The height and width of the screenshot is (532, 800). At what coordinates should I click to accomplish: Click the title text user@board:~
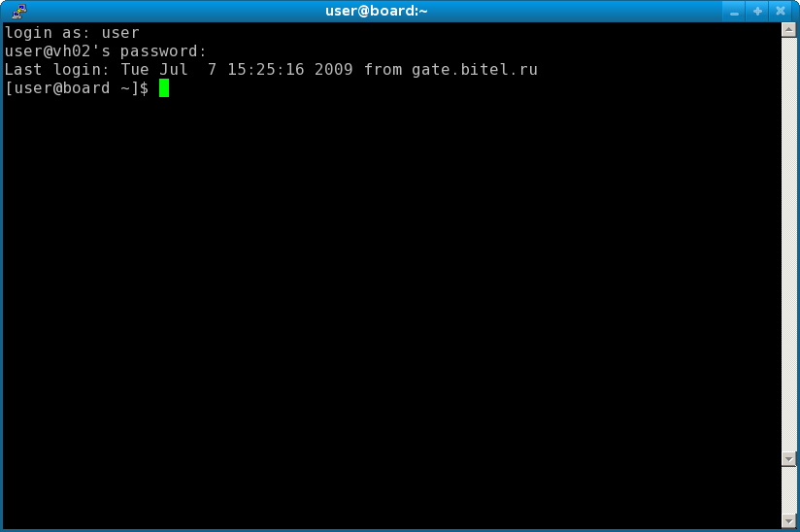[377, 11]
